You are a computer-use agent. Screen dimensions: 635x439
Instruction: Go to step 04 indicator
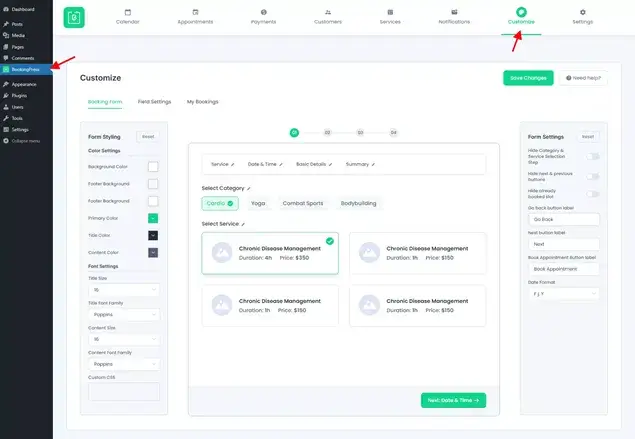(393, 132)
